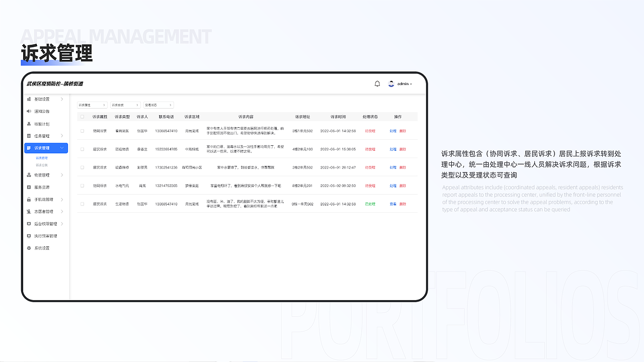Click the 基础设置 sidebar icon

pos(29,99)
